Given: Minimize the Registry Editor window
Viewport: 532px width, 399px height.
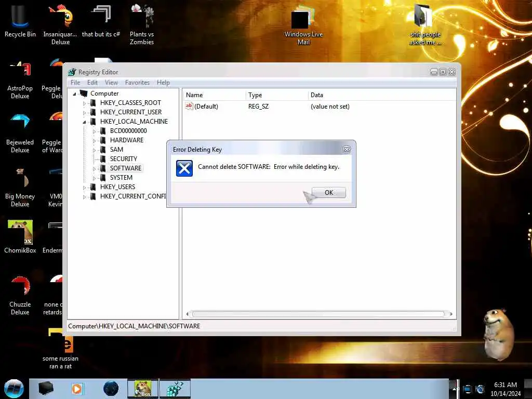Looking at the screenshot, I should (x=434, y=72).
